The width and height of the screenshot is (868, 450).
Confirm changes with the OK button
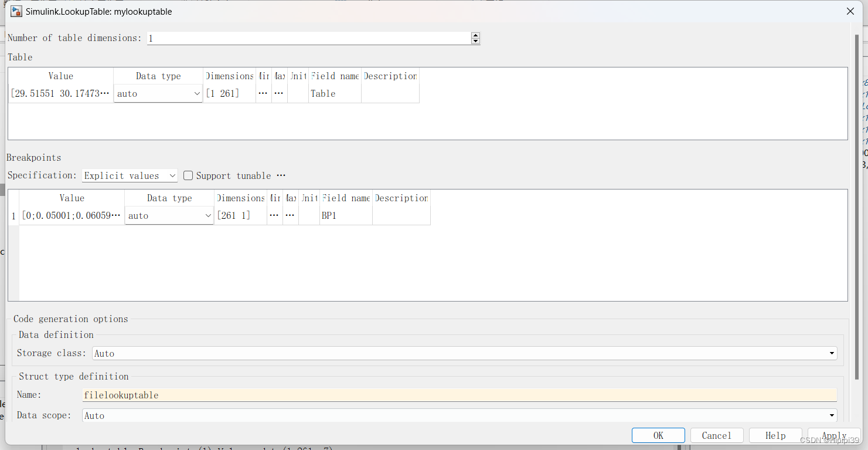point(658,435)
